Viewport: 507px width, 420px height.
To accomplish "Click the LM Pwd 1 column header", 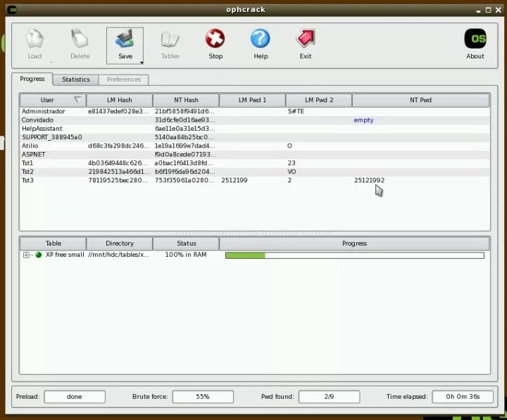I will [x=252, y=100].
